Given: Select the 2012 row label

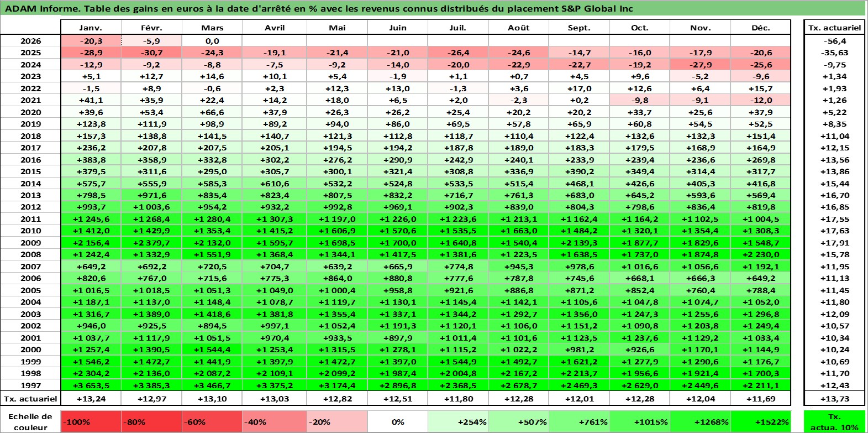Looking at the screenshot, I should (30, 207).
